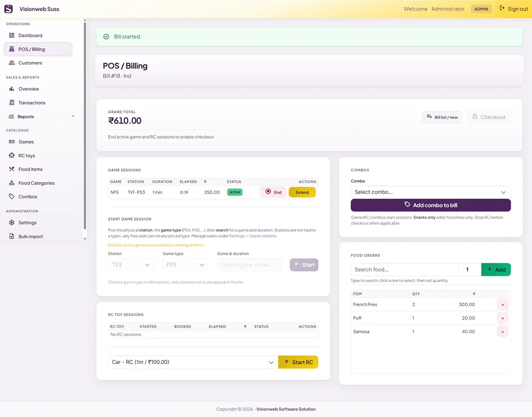
Task: Expand the Reports submenu chevron
Action: click(73, 117)
